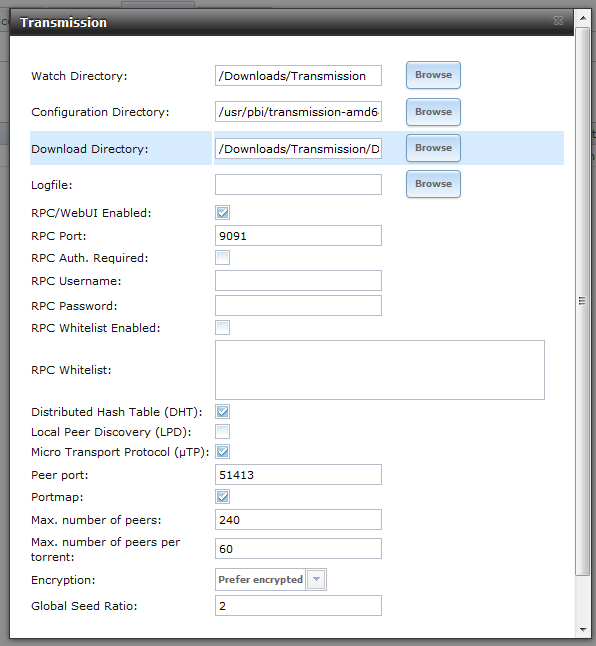This screenshot has width=596, height=646.
Task: Uncheck Distributed Hash Table (DHT)
Action: click(x=222, y=412)
